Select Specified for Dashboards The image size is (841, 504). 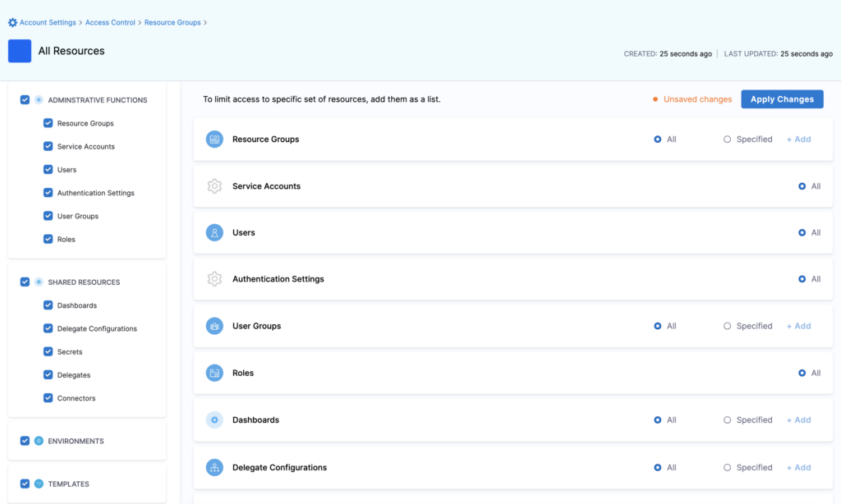[x=728, y=419]
